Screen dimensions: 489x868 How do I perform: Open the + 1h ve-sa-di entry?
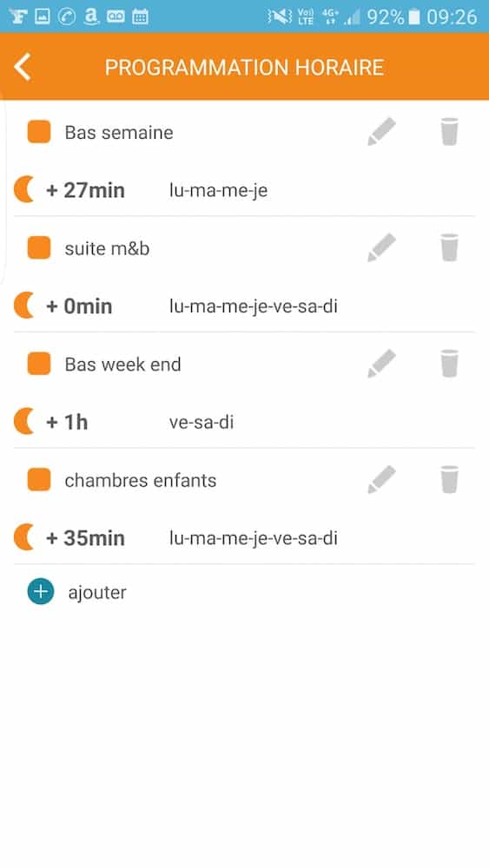(x=244, y=422)
